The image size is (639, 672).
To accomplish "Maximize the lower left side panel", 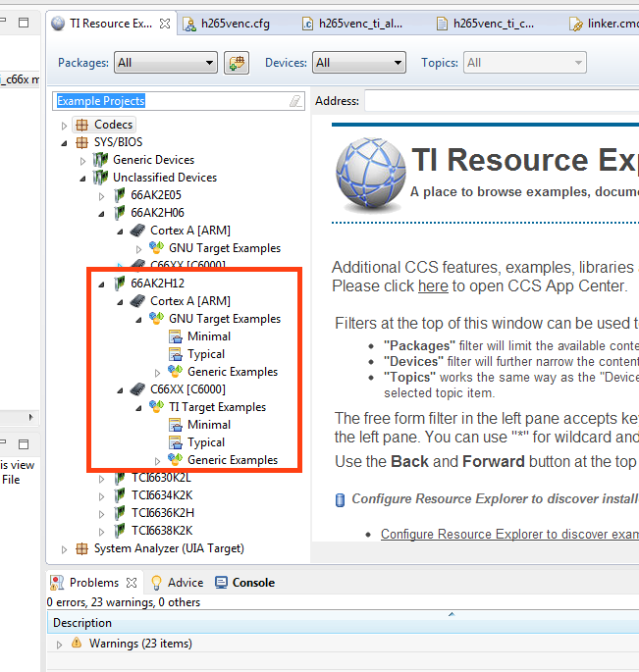I will tap(24, 444).
